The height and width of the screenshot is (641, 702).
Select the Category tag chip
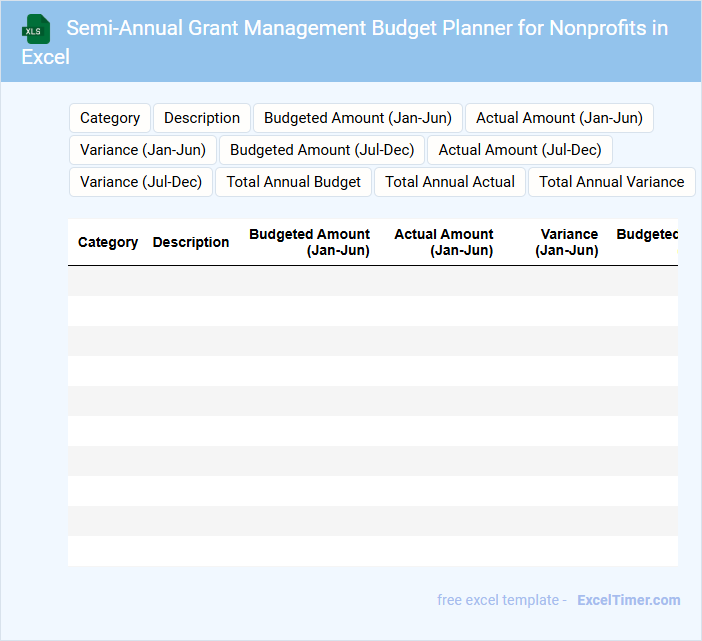click(x=110, y=118)
